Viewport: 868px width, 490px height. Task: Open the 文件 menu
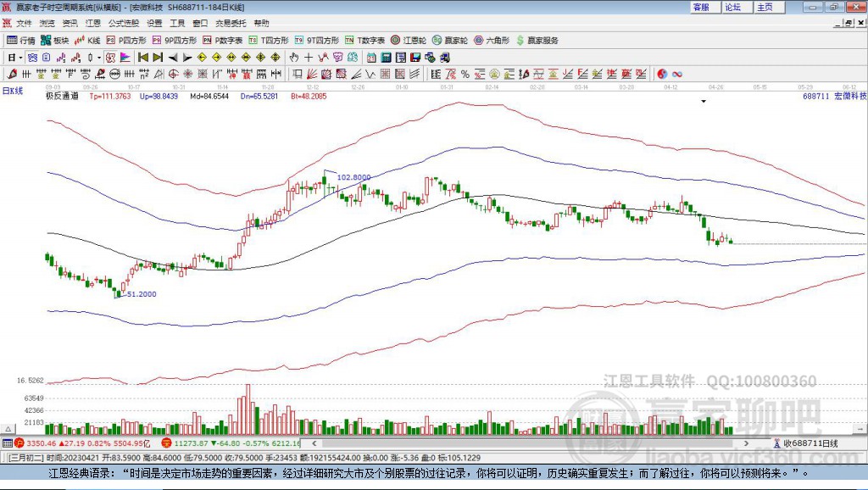(x=24, y=23)
